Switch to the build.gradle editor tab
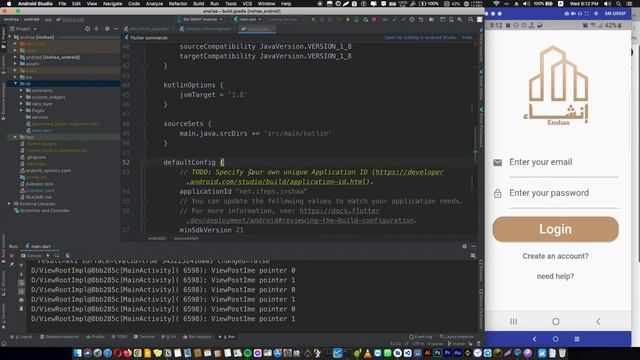The height and width of the screenshot is (360, 640). click(257, 29)
